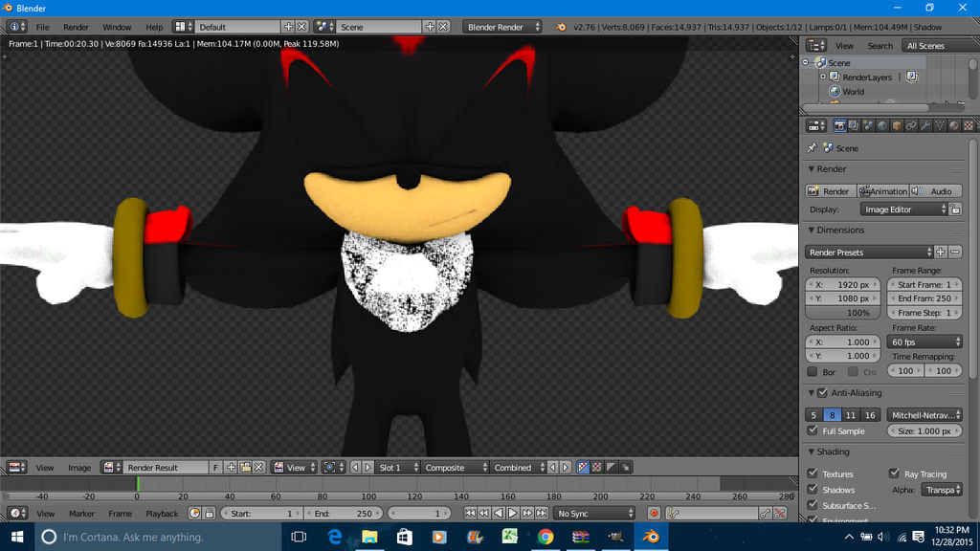Open the Marker menu in timeline
This screenshot has width=980, height=551.
(82, 514)
